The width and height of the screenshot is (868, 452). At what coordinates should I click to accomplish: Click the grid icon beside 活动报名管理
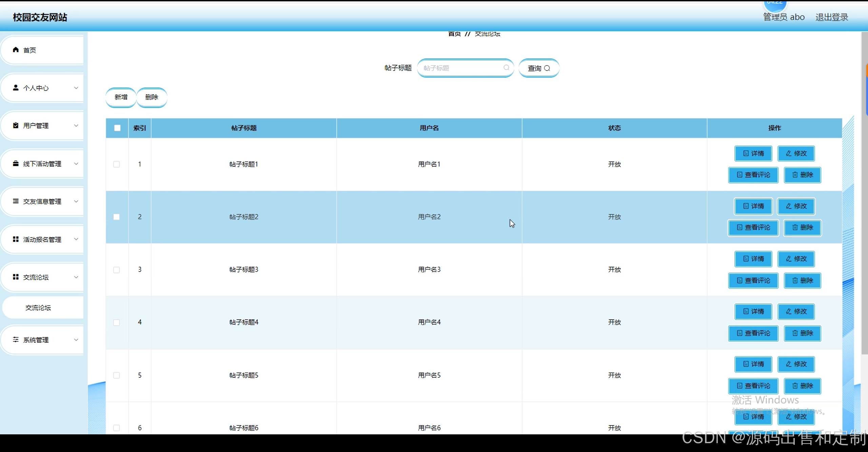[16, 239]
